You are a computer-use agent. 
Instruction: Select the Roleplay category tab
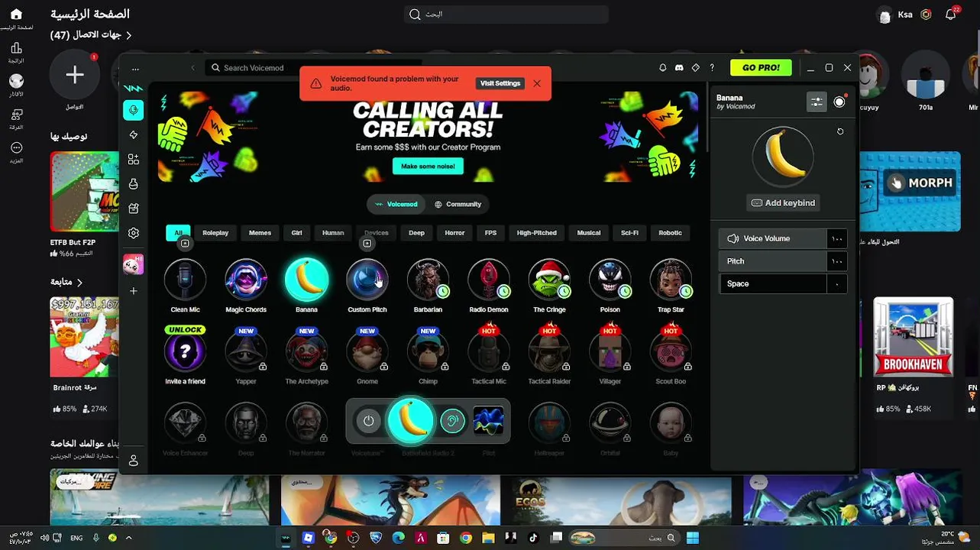215,233
